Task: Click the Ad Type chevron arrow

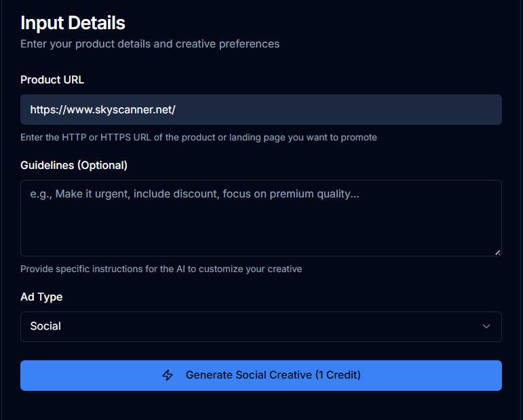Action: 486,326
